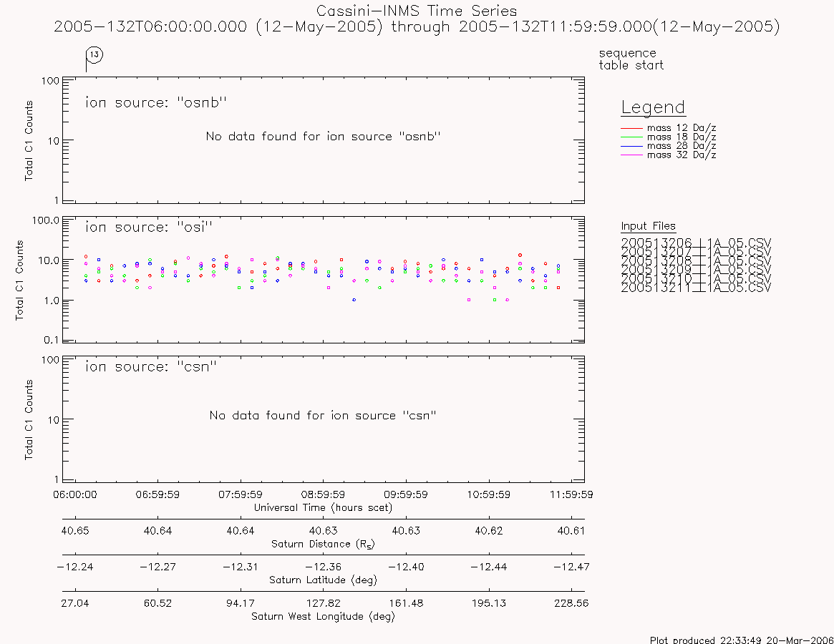Click the Total C1 Counts label of osnb panel
This screenshot has height=644, width=834.
point(29,141)
